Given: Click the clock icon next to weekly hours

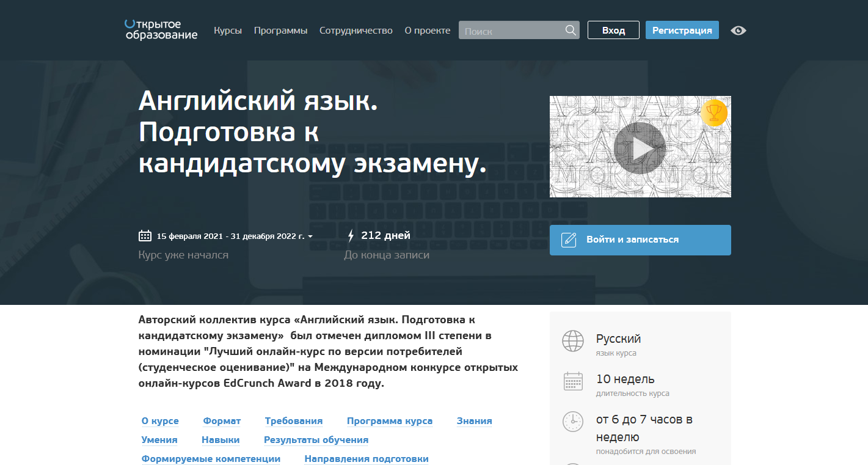Looking at the screenshot, I should click(x=572, y=422).
